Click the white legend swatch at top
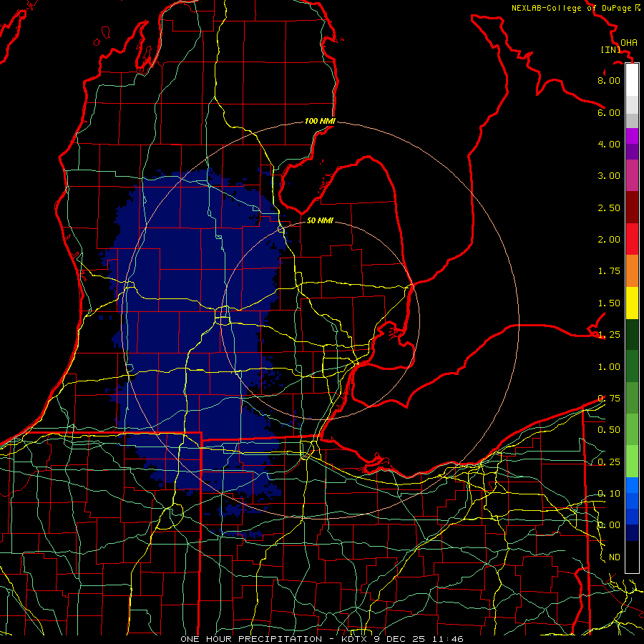The height and width of the screenshot is (644, 644). point(632,80)
